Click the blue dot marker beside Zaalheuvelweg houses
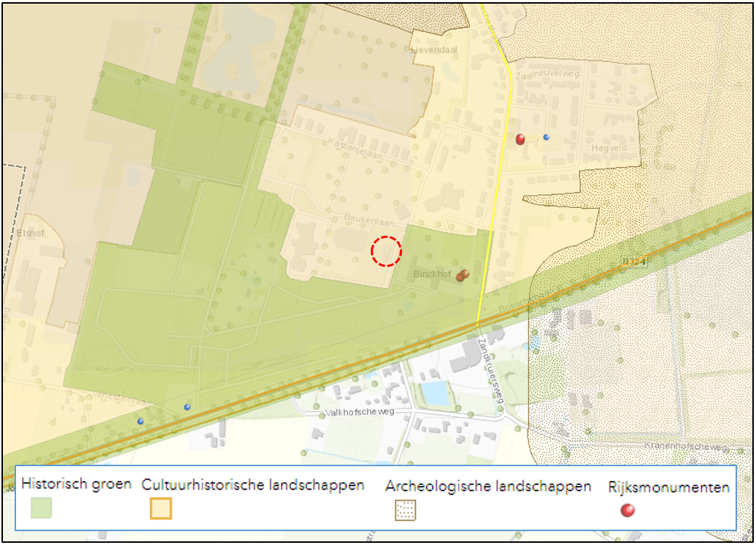The height and width of the screenshot is (545, 756). coord(547,137)
